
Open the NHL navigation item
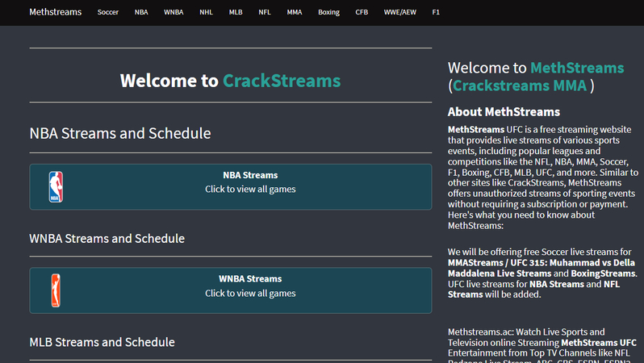[x=206, y=12]
